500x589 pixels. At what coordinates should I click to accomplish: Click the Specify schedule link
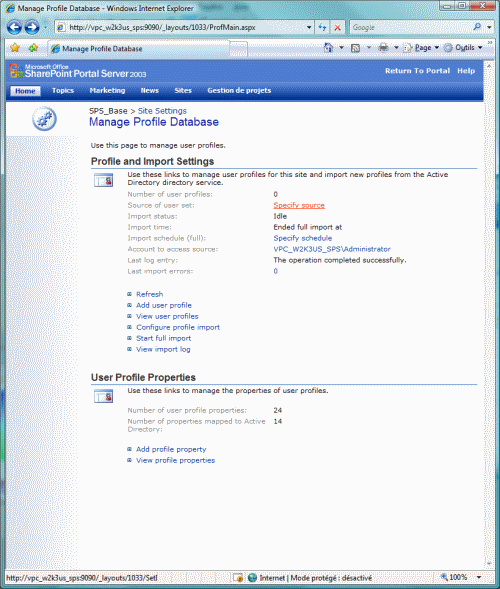303,238
